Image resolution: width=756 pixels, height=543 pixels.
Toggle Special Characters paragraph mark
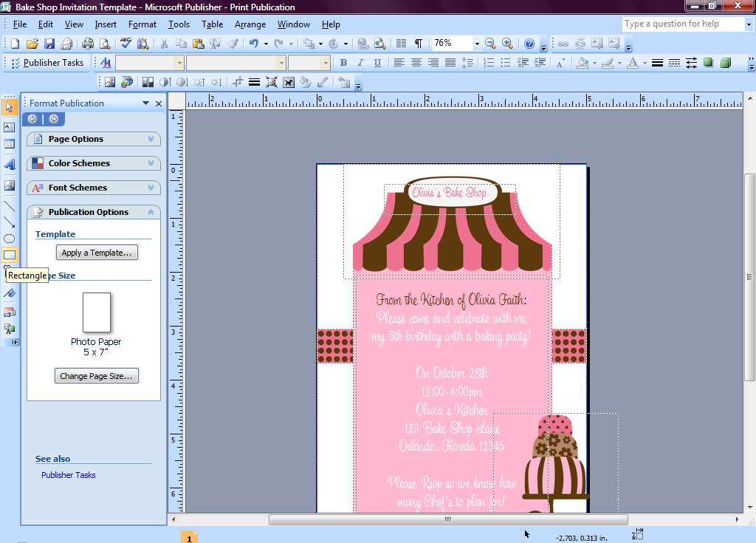[418, 44]
